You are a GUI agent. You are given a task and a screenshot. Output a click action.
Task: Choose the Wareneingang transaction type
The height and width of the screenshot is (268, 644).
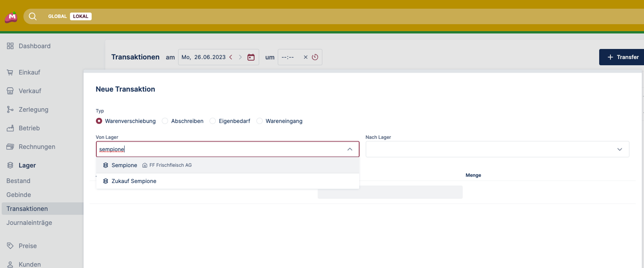click(x=260, y=121)
